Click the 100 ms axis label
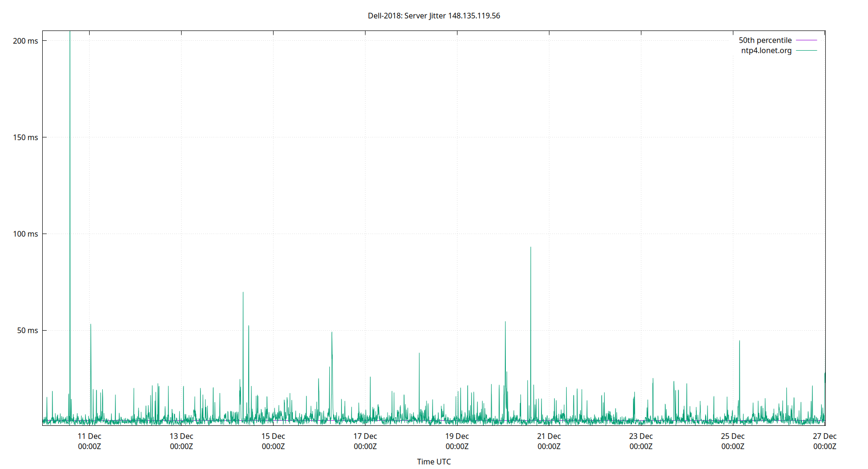 25,234
